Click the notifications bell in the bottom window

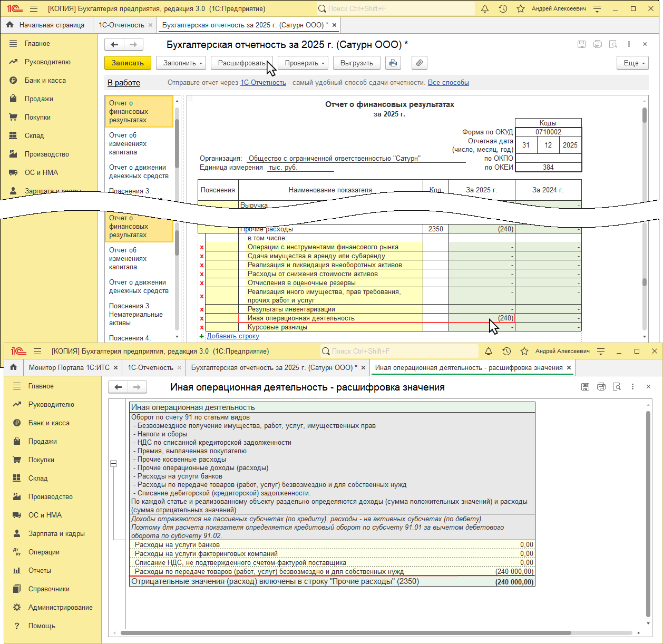489,351
